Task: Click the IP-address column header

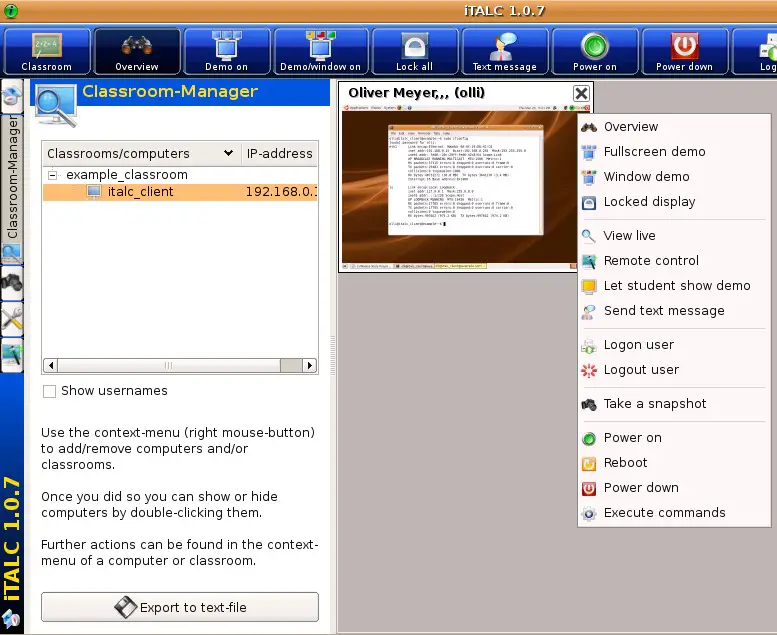Action: click(x=279, y=154)
